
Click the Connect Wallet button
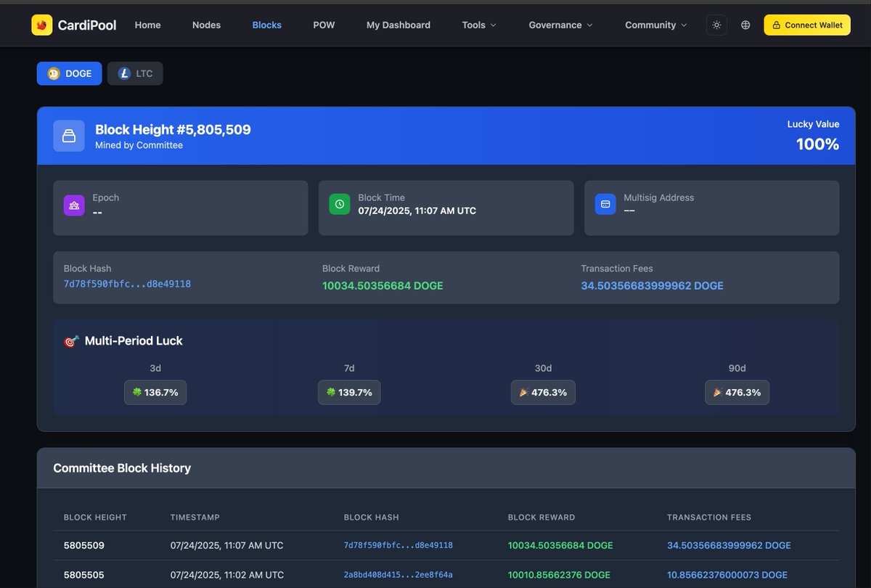[x=807, y=25]
